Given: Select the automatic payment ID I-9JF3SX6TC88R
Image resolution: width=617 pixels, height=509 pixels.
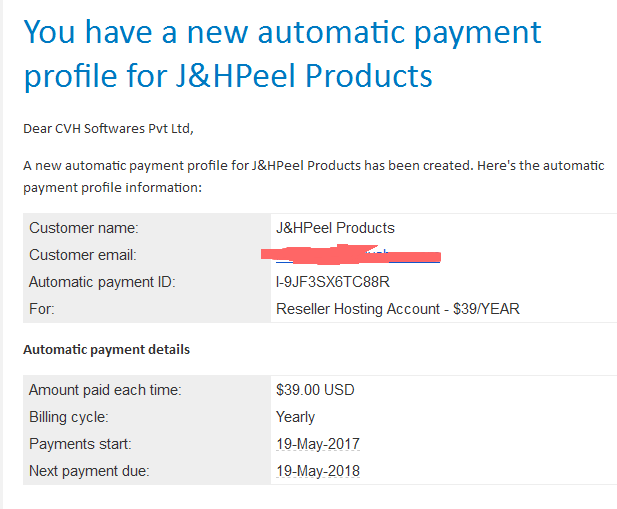Looking at the screenshot, I should [333, 282].
